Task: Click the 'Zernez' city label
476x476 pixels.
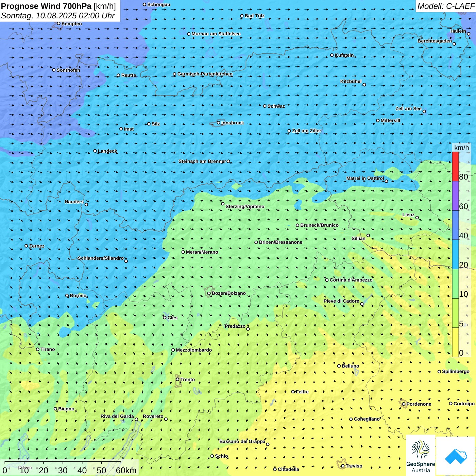Action: click(x=37, y=246)
